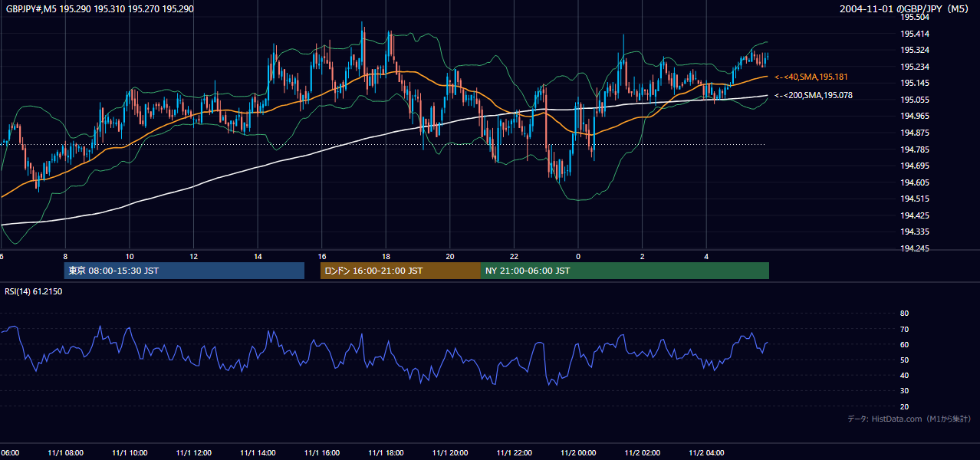This screenshot has width=980, height=460.
Task: Click hour label 10 under price chart
Action: 130,257
